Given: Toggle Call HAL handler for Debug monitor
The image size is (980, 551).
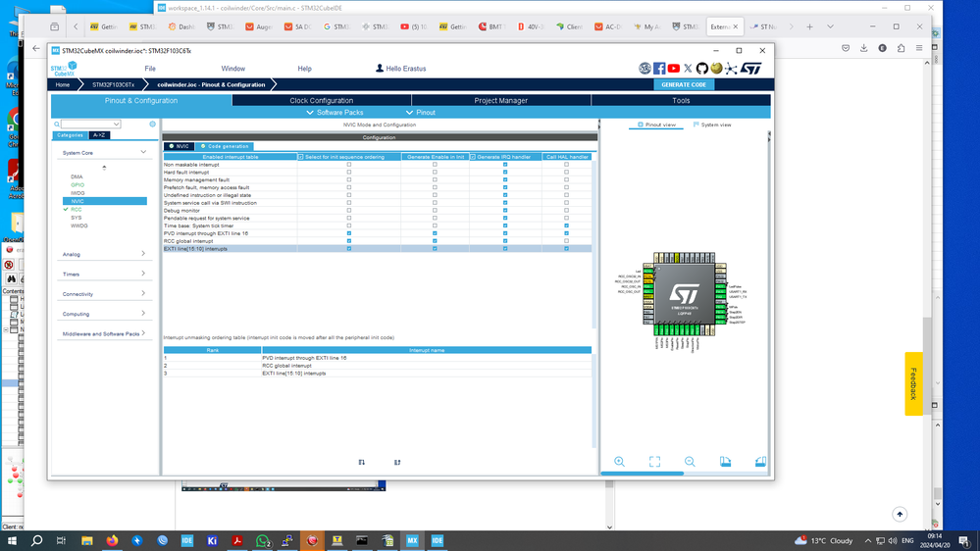Looking at the screenshot, I should click(x=566, y=211).
